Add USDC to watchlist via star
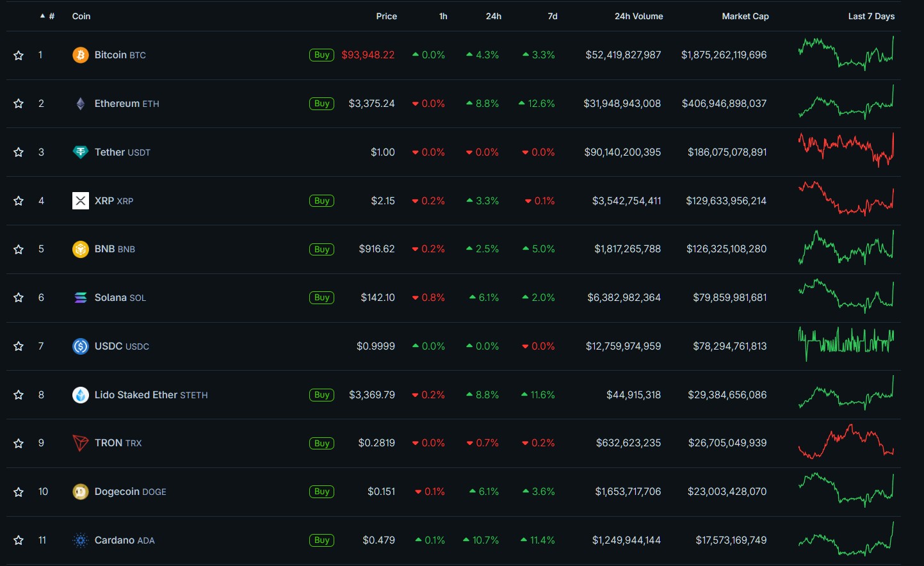924x566 pixels. [x=19, y=346]
